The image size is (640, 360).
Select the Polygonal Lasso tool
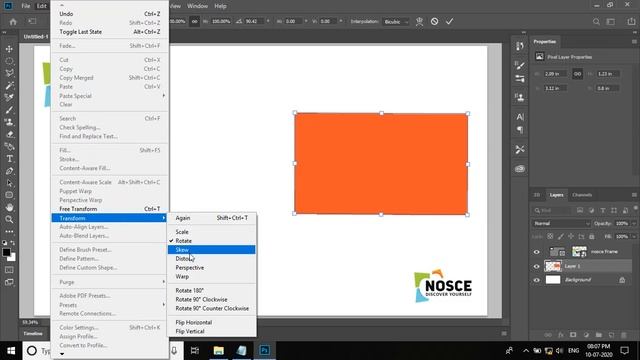(9, 73)
